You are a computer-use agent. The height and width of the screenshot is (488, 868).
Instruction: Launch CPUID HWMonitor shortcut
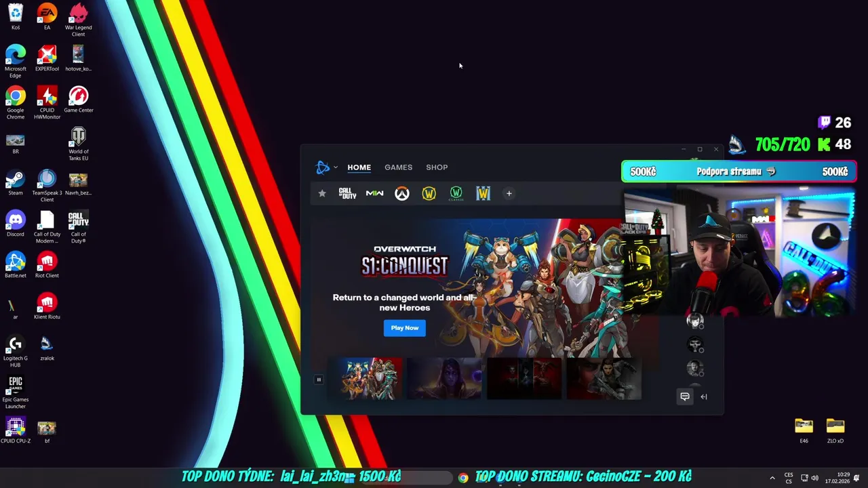[x=47, y=102]
